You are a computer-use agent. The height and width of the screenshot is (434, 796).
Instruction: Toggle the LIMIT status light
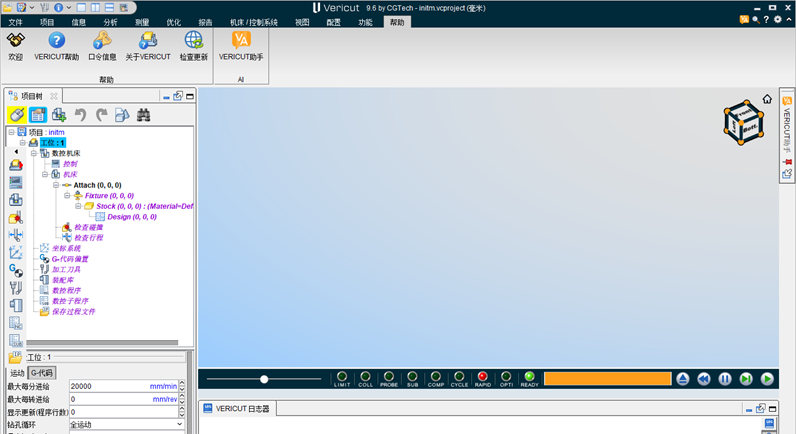pos(342,379)
